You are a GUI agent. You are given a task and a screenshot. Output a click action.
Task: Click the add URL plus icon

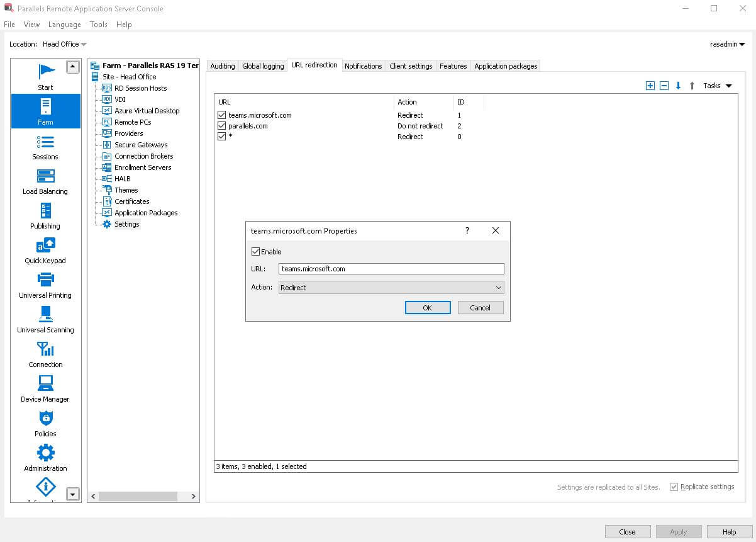(650, 86)
